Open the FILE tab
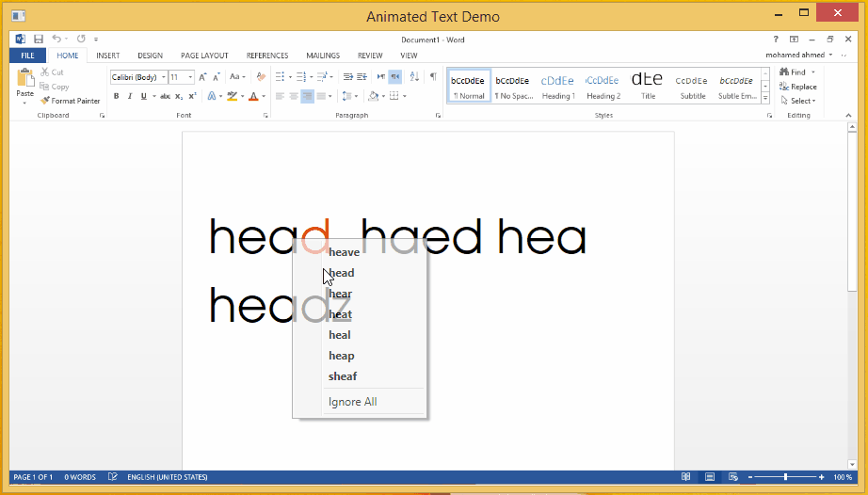 click(27, 56)
